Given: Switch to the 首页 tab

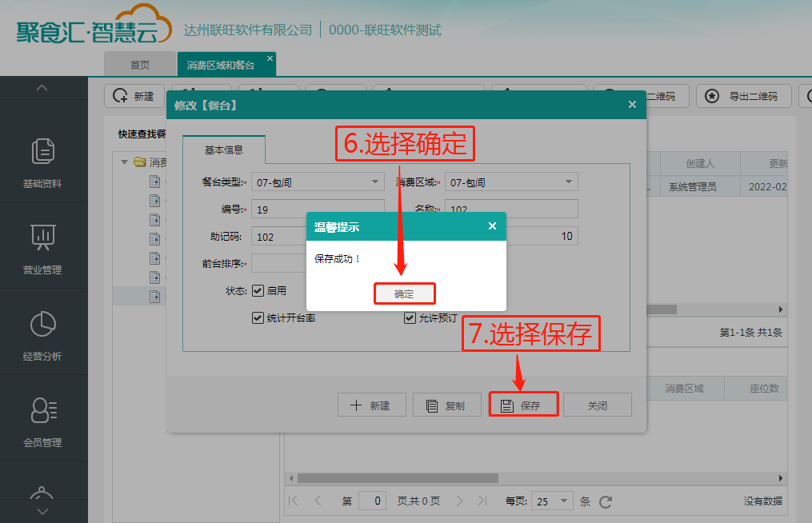Looking at the screenshot, I should pyautogui.click(x=140, y=65).
